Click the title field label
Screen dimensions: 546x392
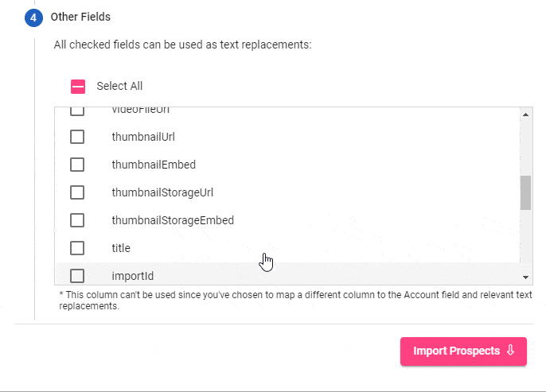(x=121, y=248)
